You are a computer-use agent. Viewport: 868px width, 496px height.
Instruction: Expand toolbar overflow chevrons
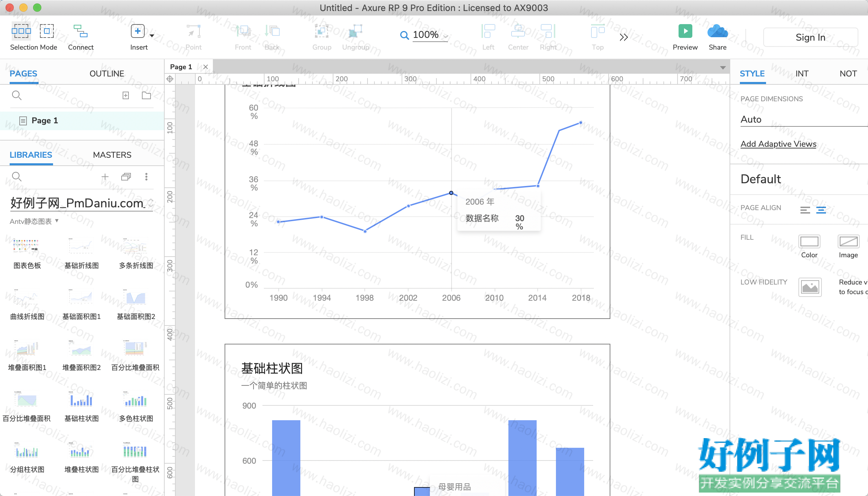click(x=623, y=37)
